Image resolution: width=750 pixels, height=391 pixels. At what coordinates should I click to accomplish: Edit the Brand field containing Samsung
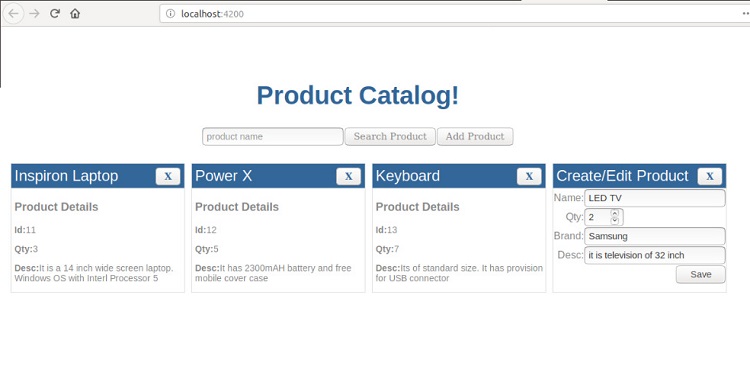pos(655,236)
